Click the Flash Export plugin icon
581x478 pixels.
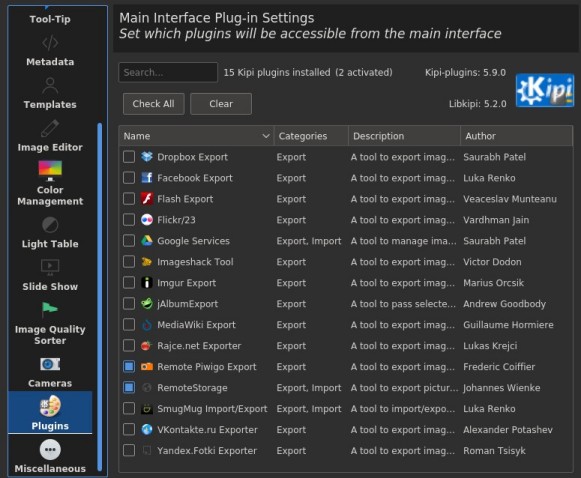click(x=147, y=199)
